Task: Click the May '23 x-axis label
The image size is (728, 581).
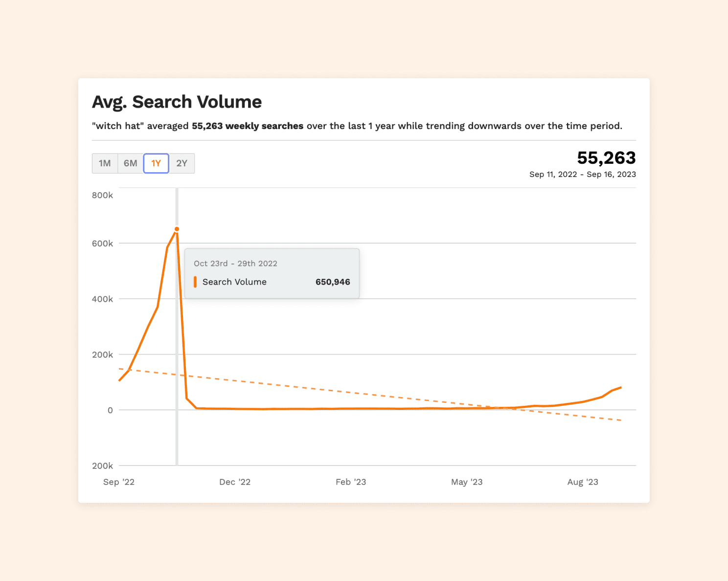Action: coord(467,482)
